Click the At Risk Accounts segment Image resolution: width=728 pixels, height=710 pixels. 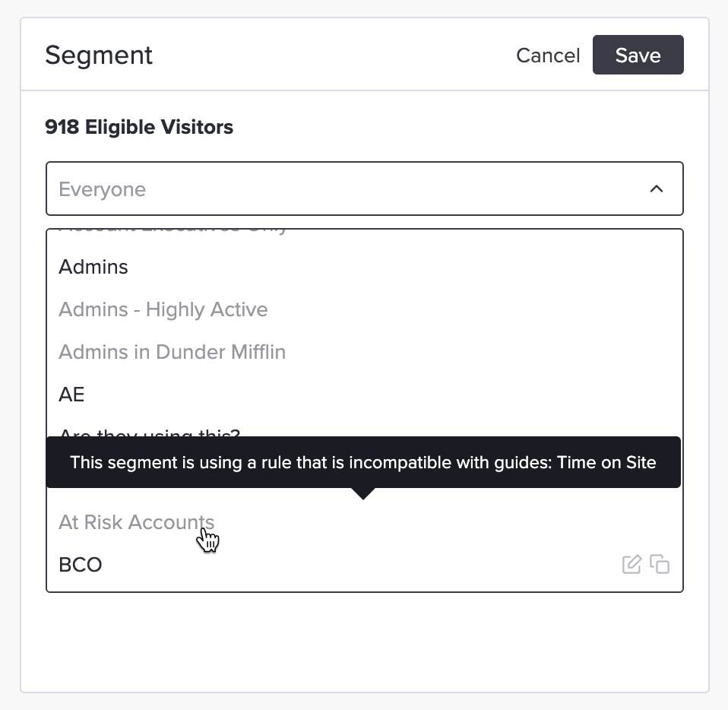pos(137,522)
